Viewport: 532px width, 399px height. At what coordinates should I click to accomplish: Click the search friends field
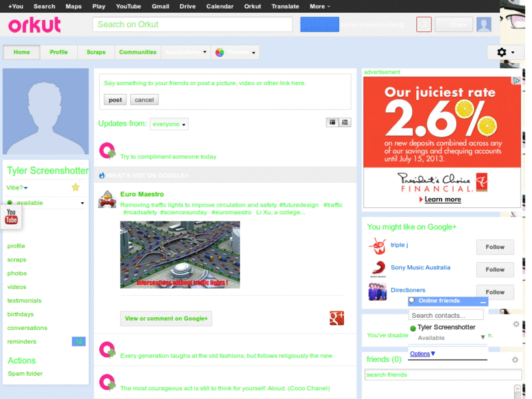443,374
